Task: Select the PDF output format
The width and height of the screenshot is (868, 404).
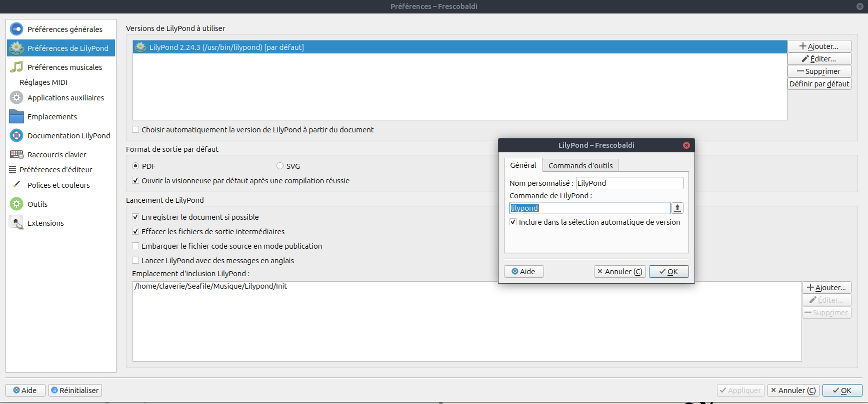Action: coord(135,166)
